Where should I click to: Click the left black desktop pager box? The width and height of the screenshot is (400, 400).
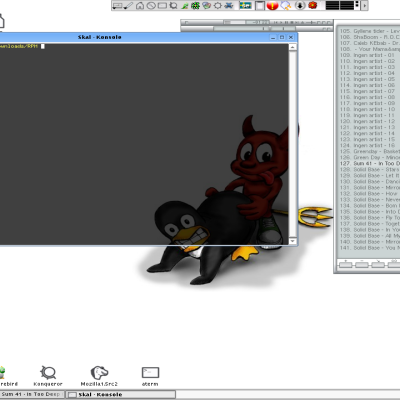point(332,6)
